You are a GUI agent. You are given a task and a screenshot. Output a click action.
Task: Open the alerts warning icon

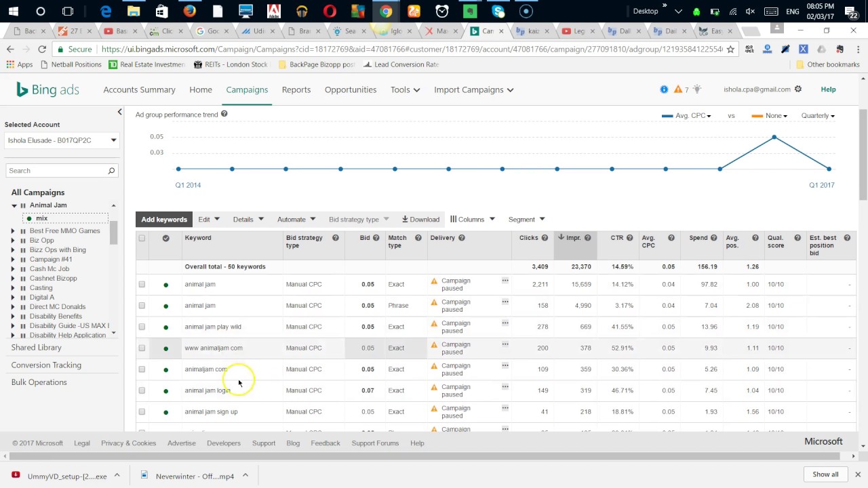677,89
